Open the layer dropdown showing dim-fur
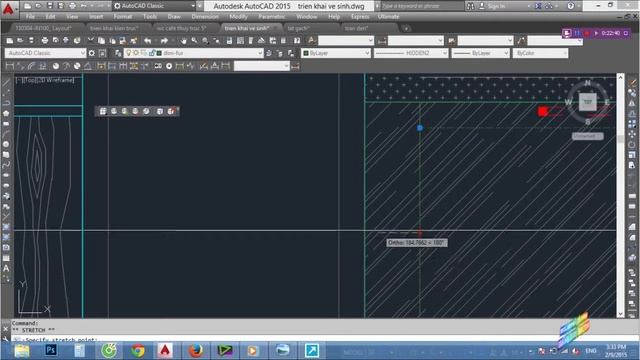The width and height of the screenshot is (640, 360). click(193, 53)
